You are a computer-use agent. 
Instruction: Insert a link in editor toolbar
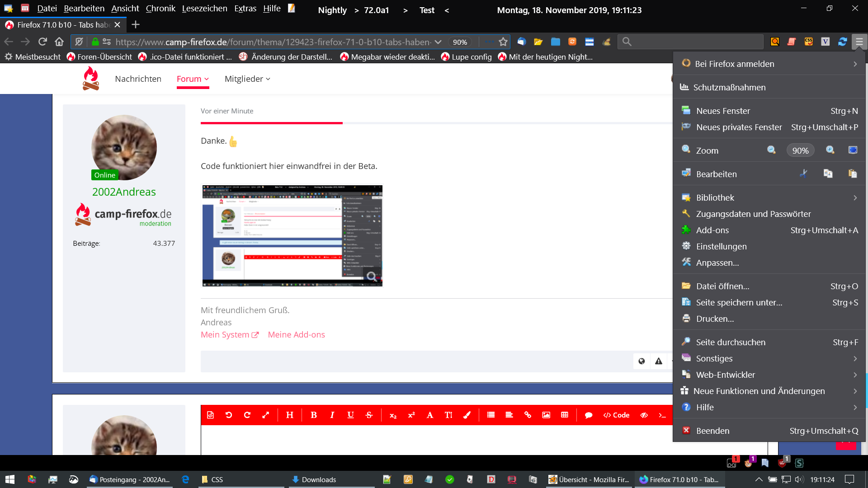(x=528, y=415)
